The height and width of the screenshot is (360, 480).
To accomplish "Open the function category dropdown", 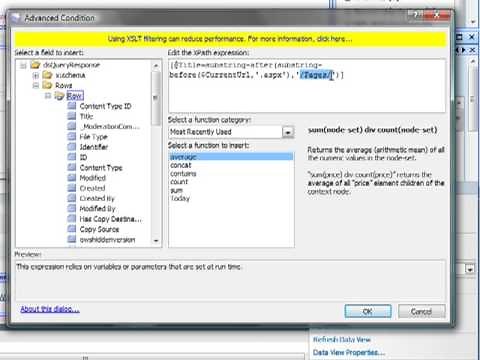I will (288, 132).
